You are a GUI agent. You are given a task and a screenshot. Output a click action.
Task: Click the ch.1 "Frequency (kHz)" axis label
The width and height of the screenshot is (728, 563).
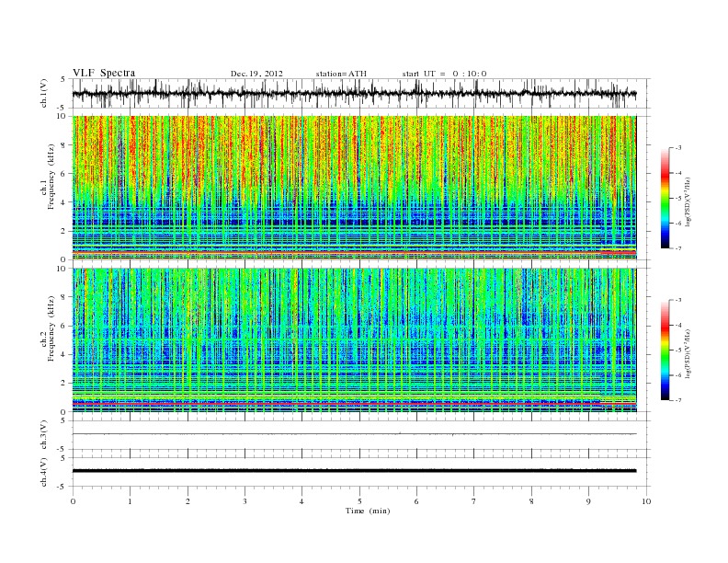point(51,177)
